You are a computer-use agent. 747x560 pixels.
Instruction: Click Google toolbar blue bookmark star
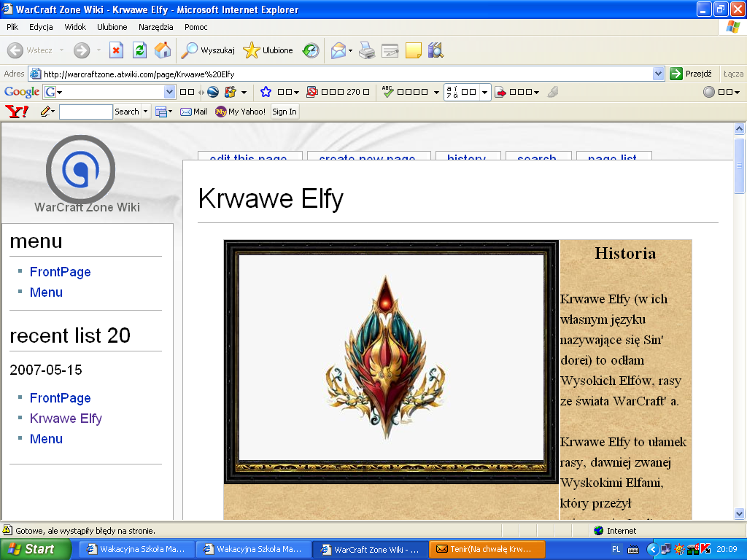click(266, 92)
